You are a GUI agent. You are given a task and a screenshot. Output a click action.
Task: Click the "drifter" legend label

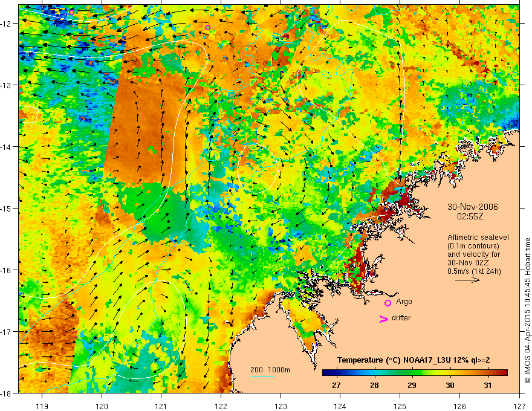click(x=401, y=318)
